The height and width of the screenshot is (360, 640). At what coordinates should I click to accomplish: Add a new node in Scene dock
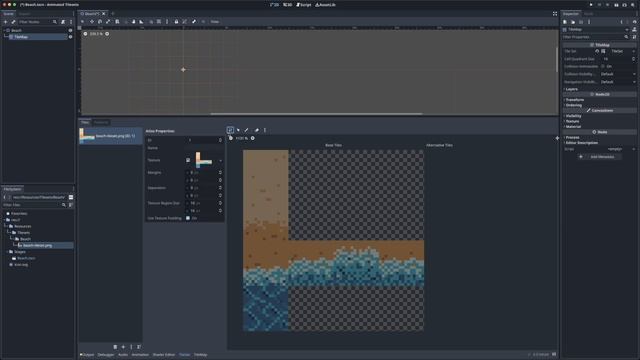point(5,22)
